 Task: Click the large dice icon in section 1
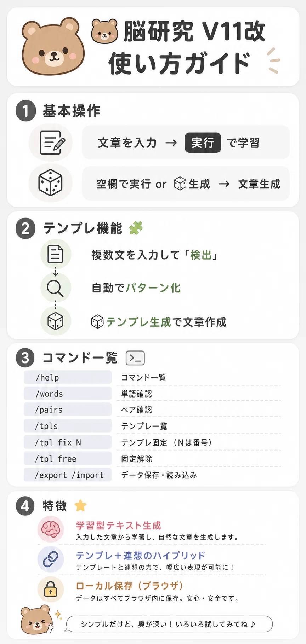(x=50, y=183)
